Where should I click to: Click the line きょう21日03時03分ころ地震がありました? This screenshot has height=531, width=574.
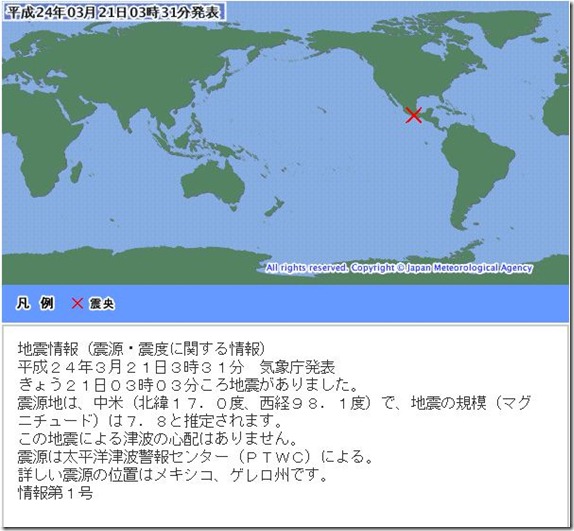click(x=188, y=385)
